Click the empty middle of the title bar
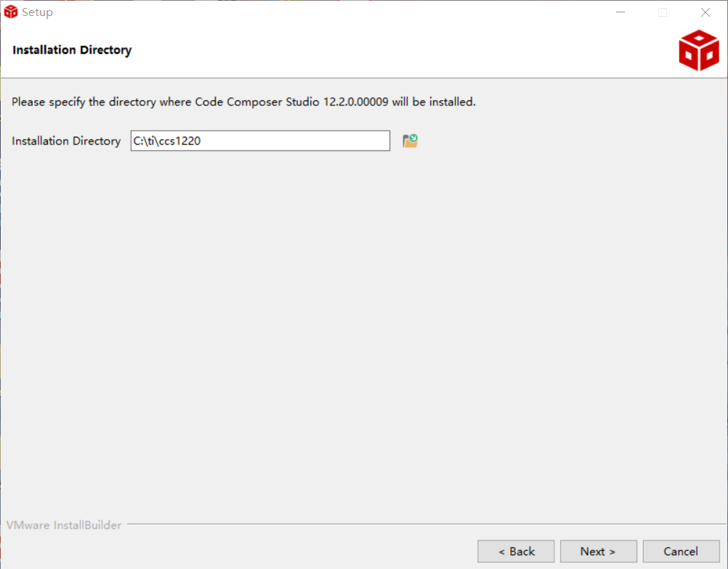This screenshot has width=728, height=569. (x=327, y=12)
